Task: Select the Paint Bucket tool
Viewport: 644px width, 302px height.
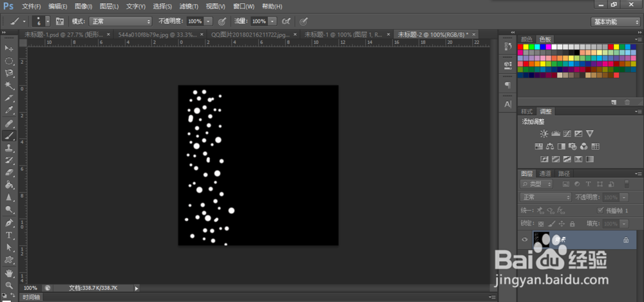Action: (9, 185)
